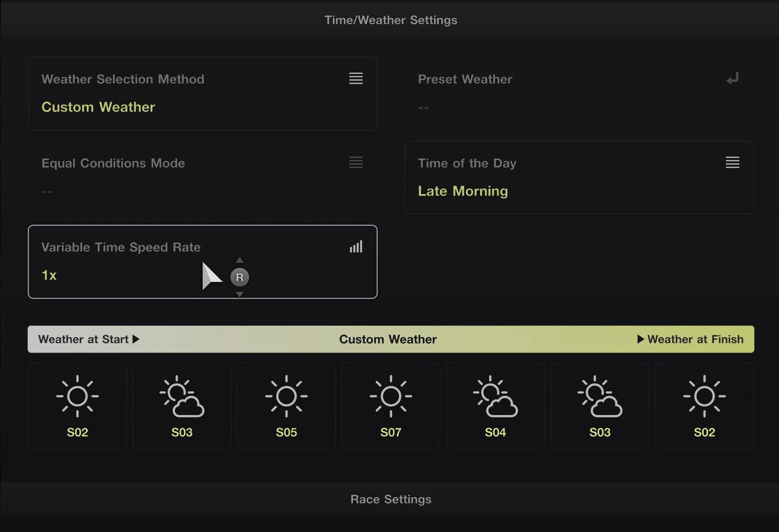
Task: Click the first S02 sunny weather slot
Action: coord(77,405)
